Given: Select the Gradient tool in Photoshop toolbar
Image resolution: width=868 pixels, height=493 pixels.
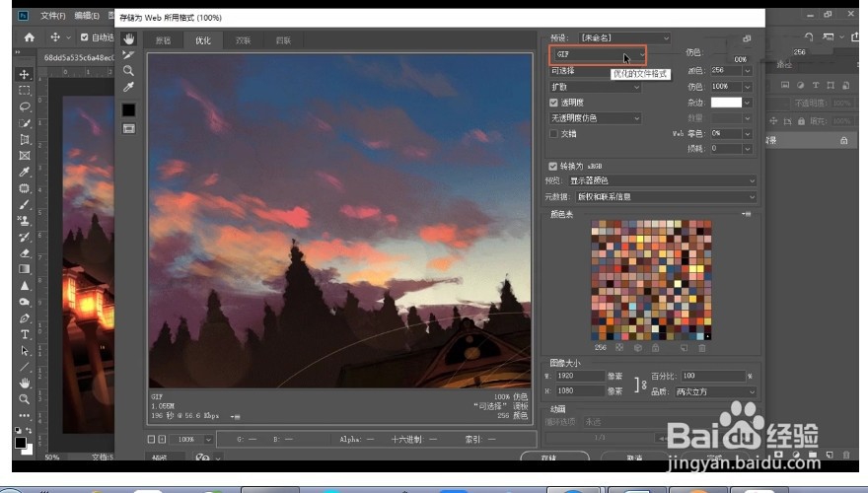Looking at the screenshot, I should (25, 269).
